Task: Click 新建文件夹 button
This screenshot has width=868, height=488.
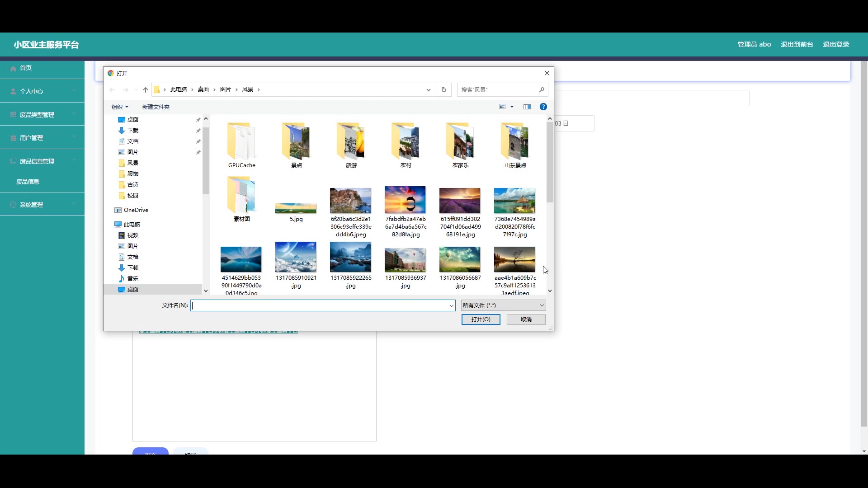Action: pos(156,107)
